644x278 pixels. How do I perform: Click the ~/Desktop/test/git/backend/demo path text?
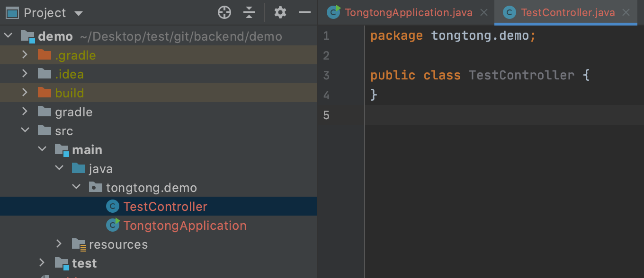181,36
